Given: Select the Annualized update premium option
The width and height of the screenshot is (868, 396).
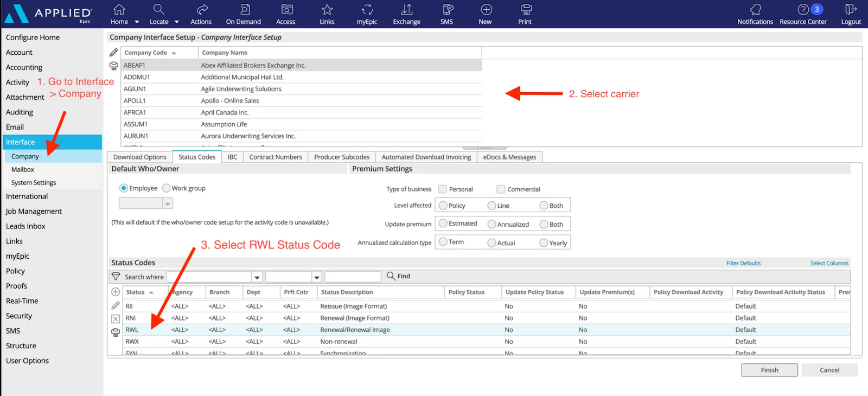Looking at the screenshot, I should click(x=492, y=224).
